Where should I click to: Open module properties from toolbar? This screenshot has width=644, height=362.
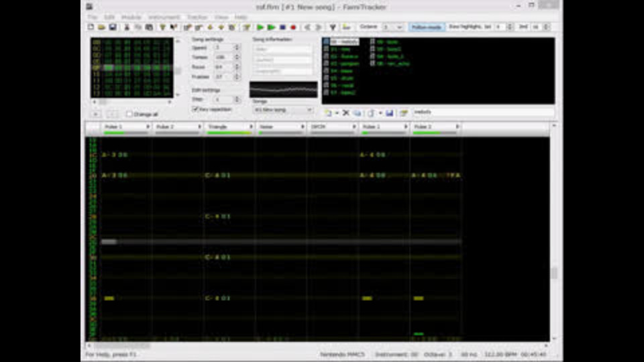[x=246, y=27]
